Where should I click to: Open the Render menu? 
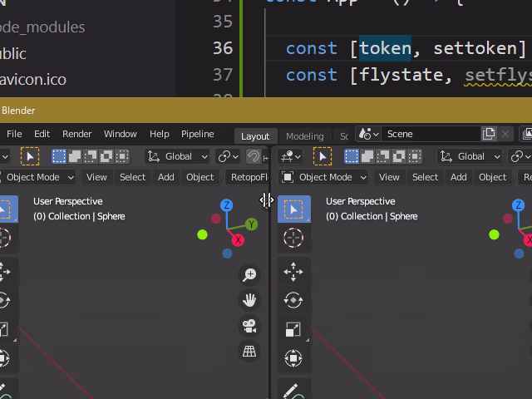[77, 134]
